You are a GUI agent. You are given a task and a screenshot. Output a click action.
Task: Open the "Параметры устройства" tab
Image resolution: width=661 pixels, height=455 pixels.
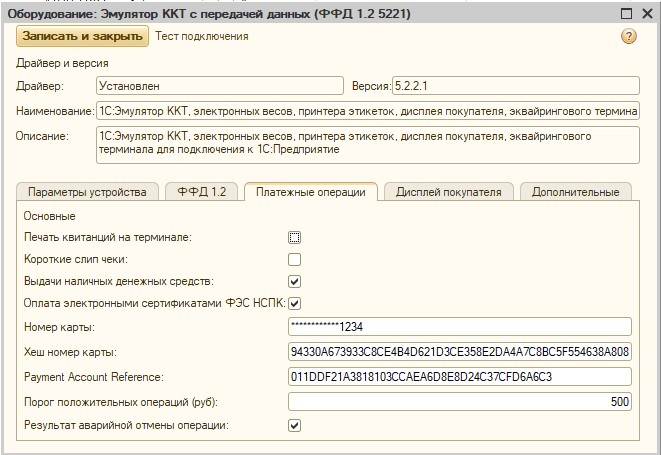[87, 192]
